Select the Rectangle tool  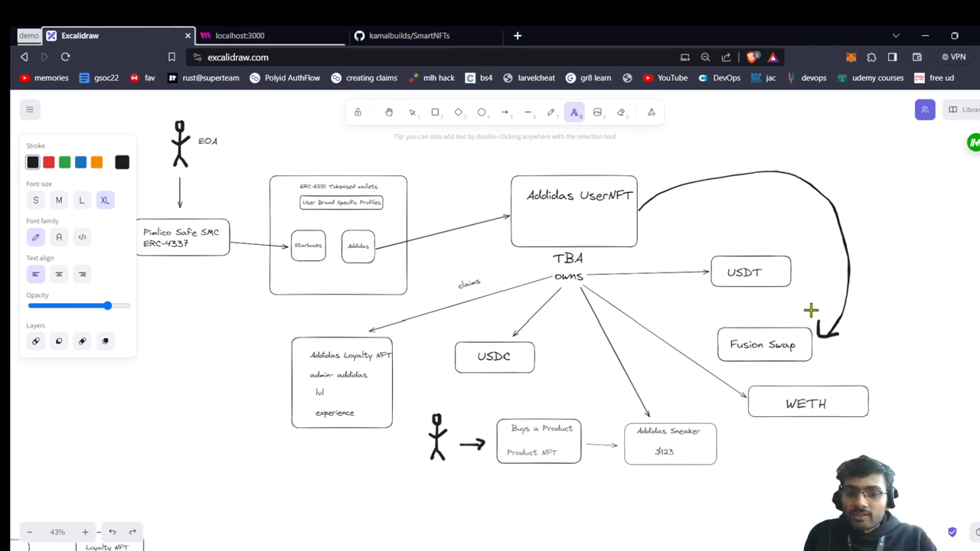click(436, 112)
